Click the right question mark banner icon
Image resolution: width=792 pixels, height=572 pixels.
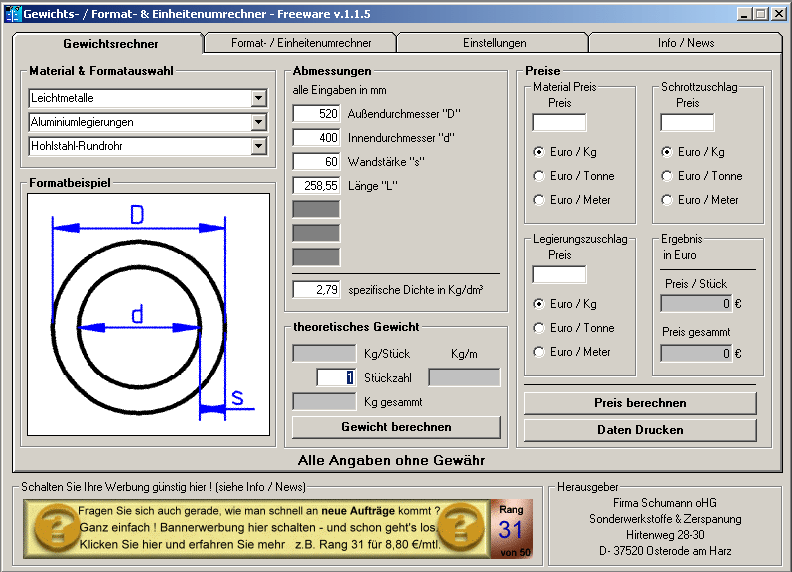click(x=462, y=528)
